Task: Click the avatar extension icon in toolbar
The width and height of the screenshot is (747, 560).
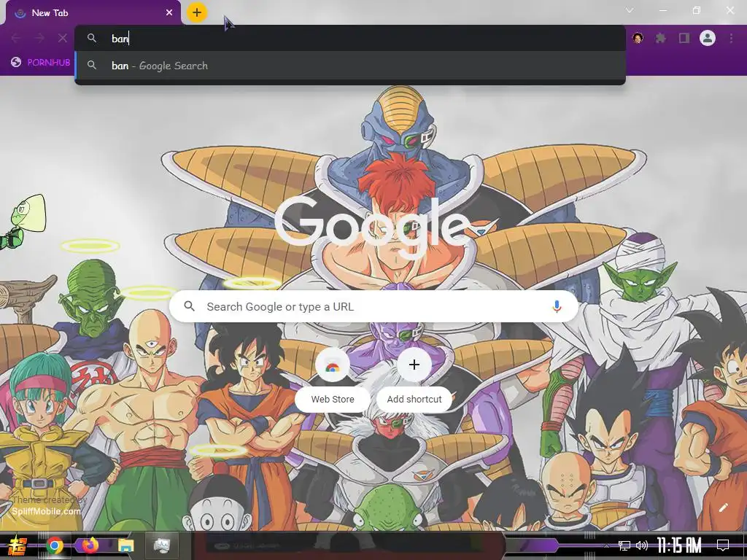Action: click(x=638, y=38)
